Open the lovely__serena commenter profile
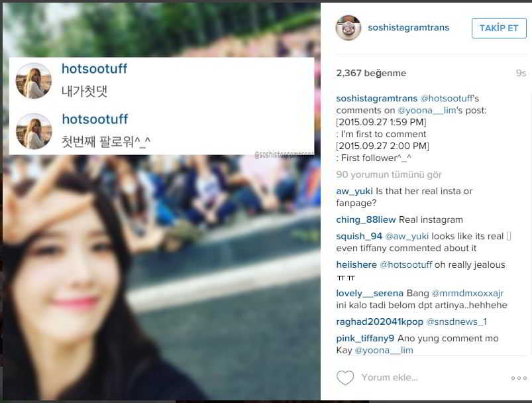Viewport: 532px width, 403px height. click(370, 293)
